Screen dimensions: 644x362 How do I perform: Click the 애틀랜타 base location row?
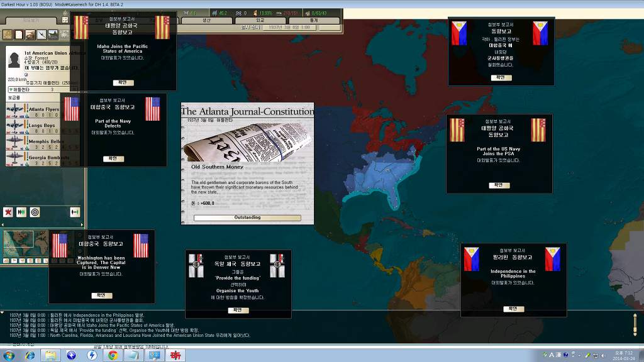[x=42, y=89]
